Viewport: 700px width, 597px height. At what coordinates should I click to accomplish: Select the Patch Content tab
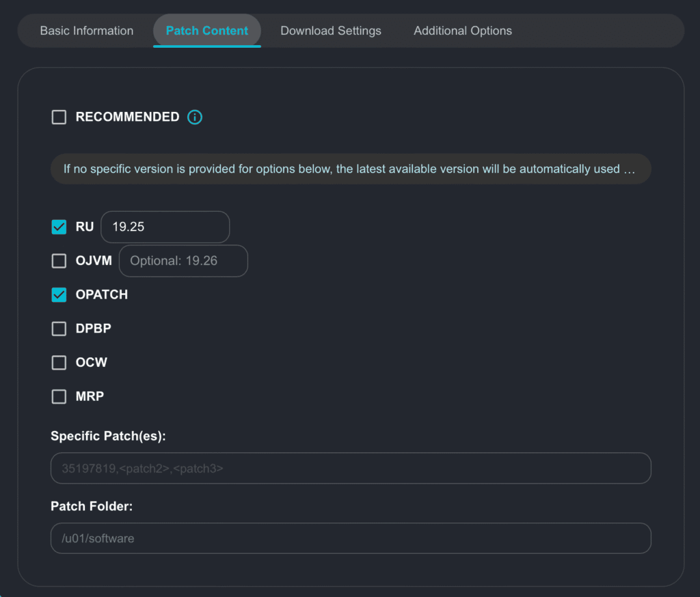[207, 31]
